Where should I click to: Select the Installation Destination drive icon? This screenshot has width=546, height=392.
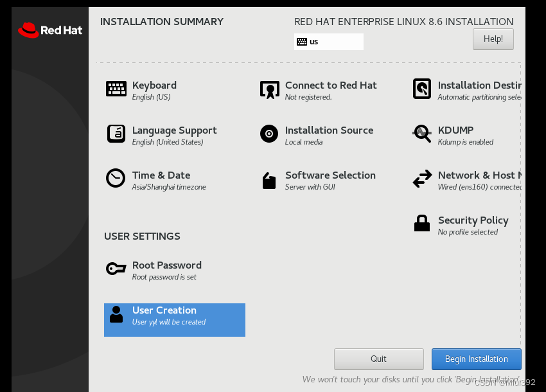(x=422, y=89)
